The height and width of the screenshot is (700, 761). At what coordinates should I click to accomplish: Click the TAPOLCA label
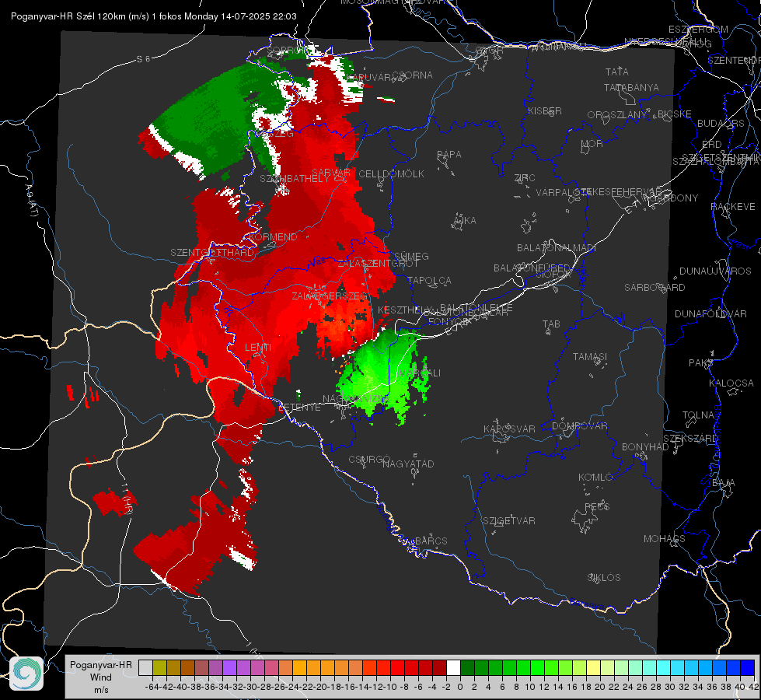point(429,280)
